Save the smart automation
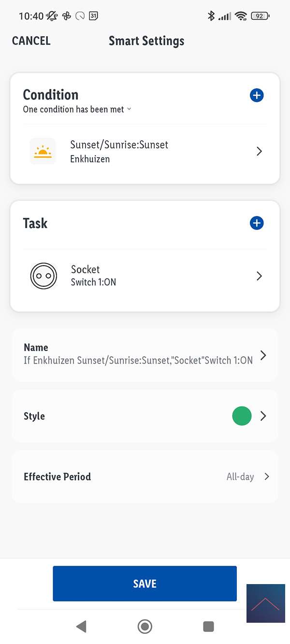 tap(145, 584)
